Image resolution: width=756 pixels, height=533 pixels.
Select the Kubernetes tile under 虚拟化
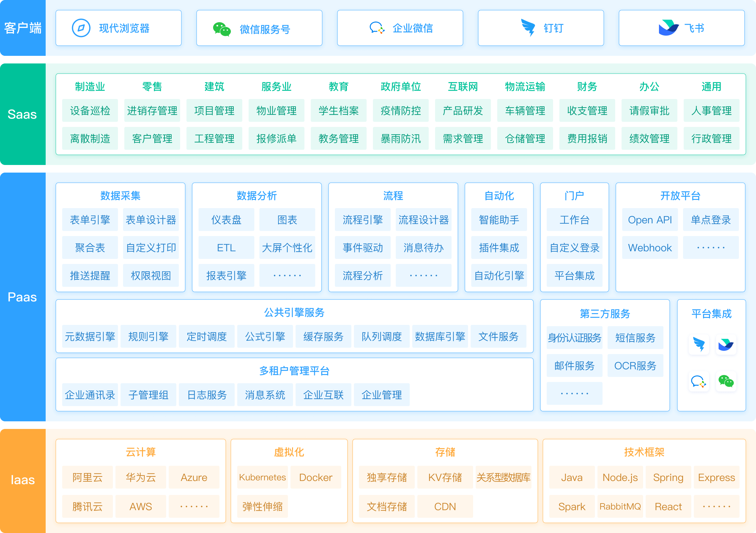[x=263, y=477]
